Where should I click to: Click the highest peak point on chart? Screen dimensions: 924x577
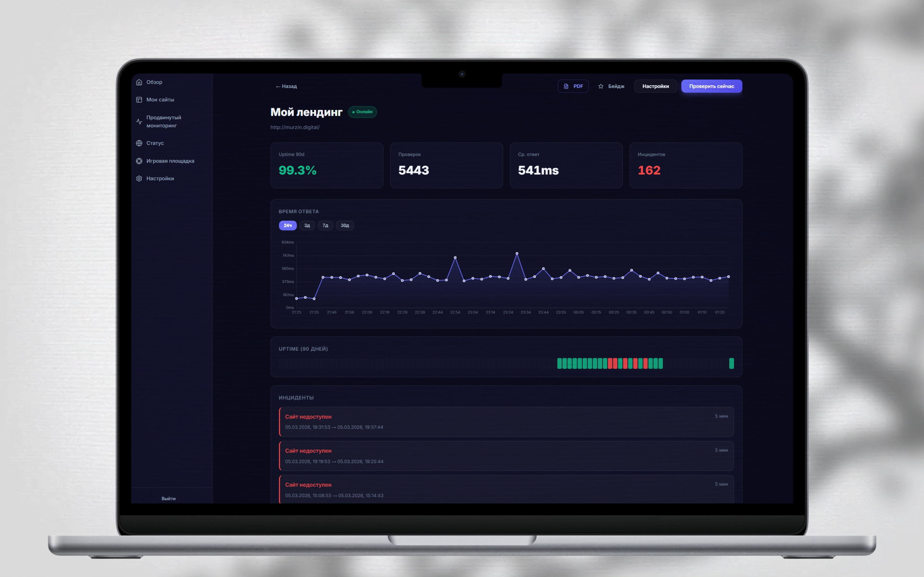tap(517, 253)
